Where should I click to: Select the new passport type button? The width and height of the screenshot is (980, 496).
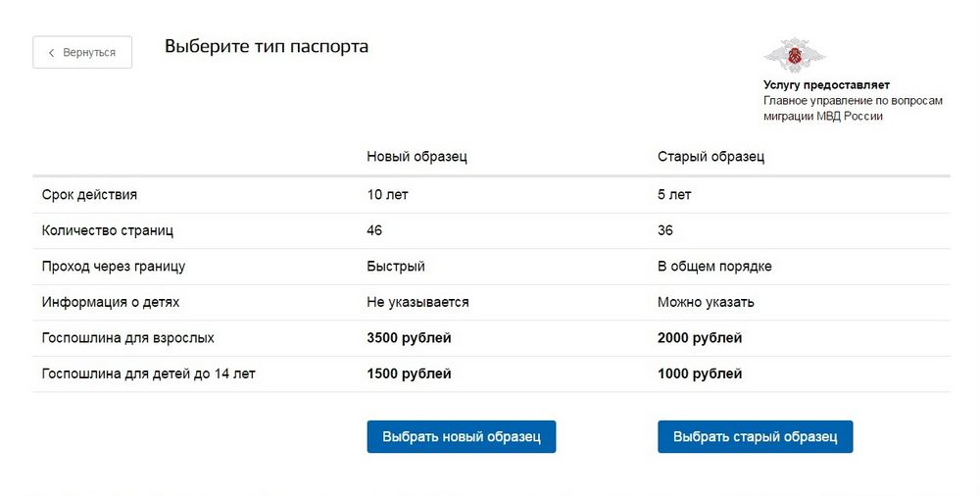(x=462, y=436)
